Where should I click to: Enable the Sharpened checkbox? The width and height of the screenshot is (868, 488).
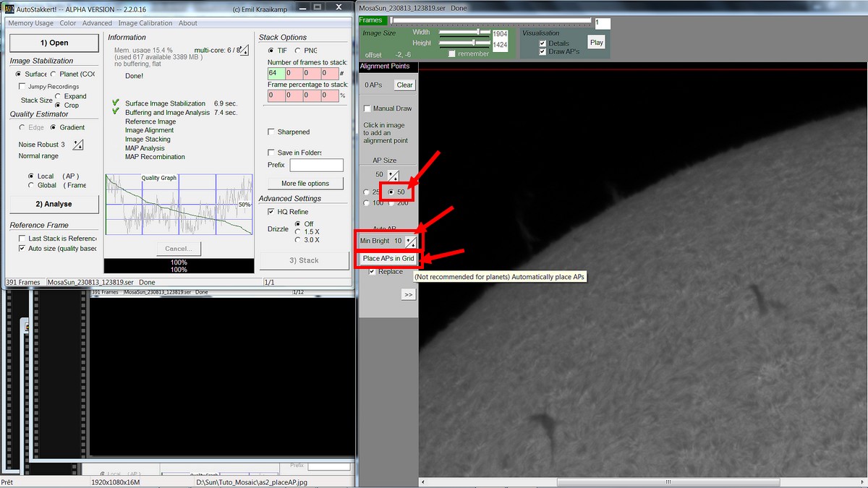tap(289, 132)
